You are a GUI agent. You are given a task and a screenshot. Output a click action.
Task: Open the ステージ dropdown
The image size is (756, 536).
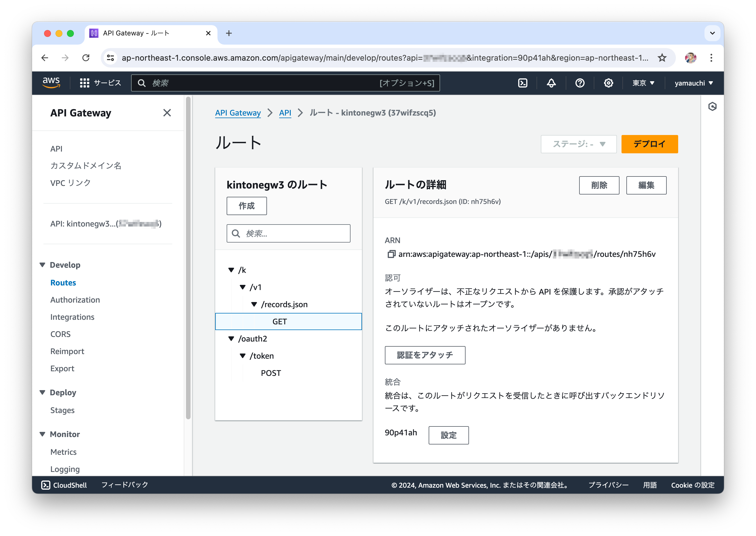tap(578, 144)
